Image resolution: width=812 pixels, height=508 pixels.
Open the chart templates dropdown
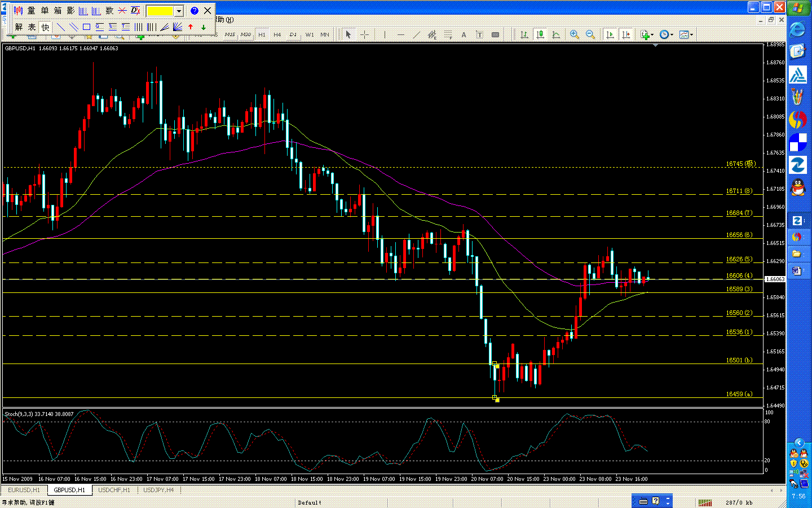[686, 35]
